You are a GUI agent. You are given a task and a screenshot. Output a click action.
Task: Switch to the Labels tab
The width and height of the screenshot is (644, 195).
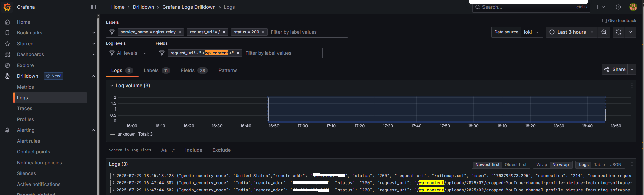point(156,70)
